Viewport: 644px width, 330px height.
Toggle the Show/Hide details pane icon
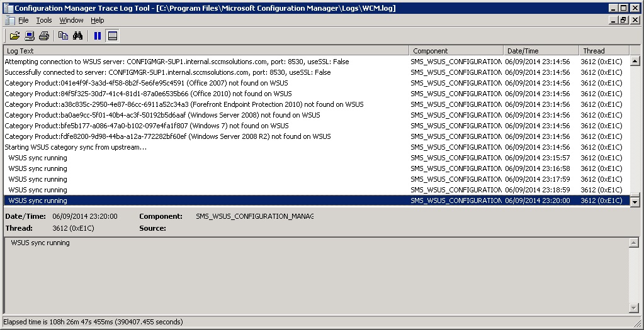pyautogui.click(x=113, y=36)
